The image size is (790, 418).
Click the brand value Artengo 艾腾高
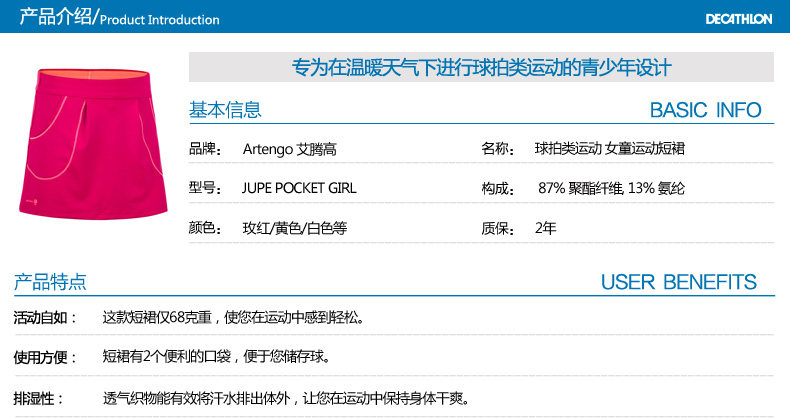coord(290,149)
